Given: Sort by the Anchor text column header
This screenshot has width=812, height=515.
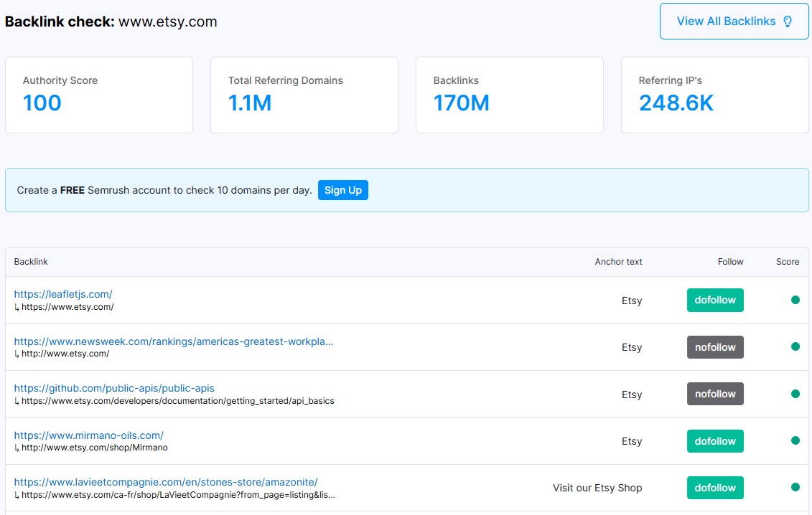Looking at the screenshot, I should (x=618, y=262).
